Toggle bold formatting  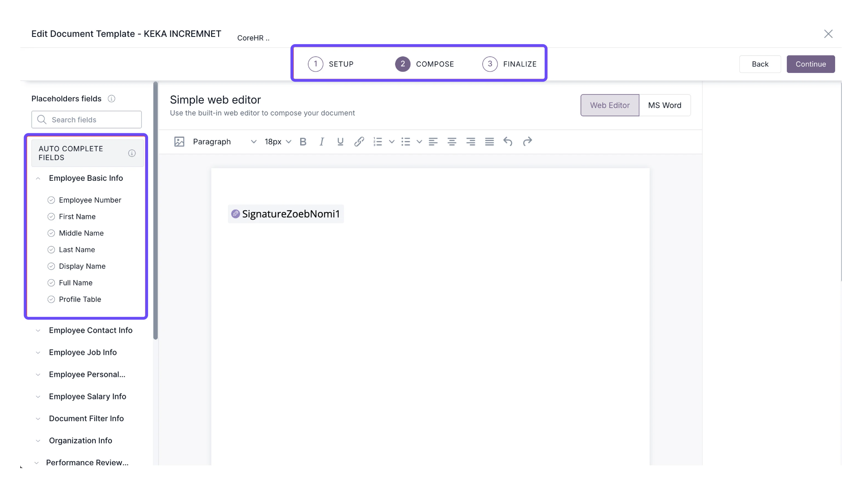[x=303, y=141]
